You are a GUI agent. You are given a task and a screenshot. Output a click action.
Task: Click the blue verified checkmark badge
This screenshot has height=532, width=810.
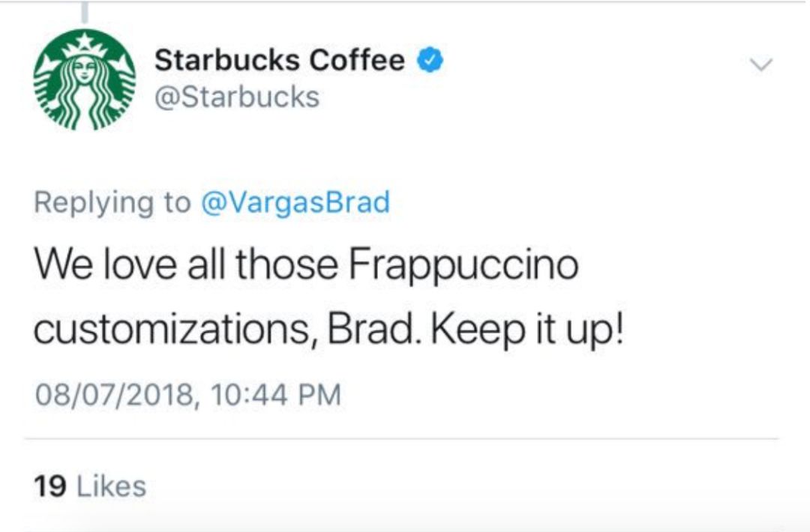(430, 59)
